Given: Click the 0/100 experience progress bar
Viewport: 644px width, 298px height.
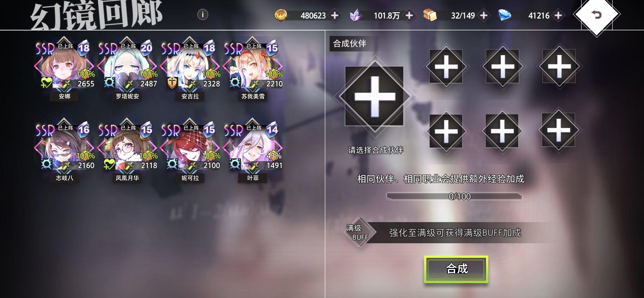Looking at the screenshot, I should coord(454,196).
